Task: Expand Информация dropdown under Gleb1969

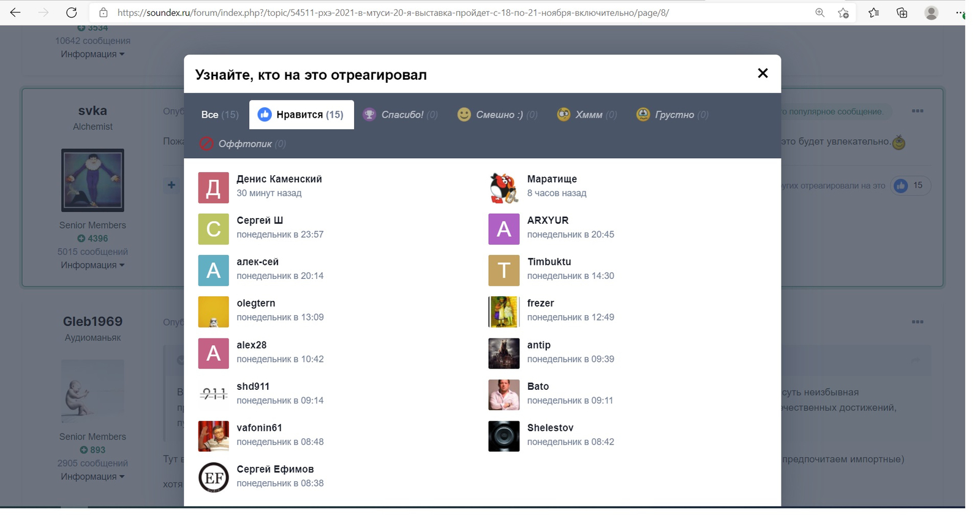Action: (92, 476)
